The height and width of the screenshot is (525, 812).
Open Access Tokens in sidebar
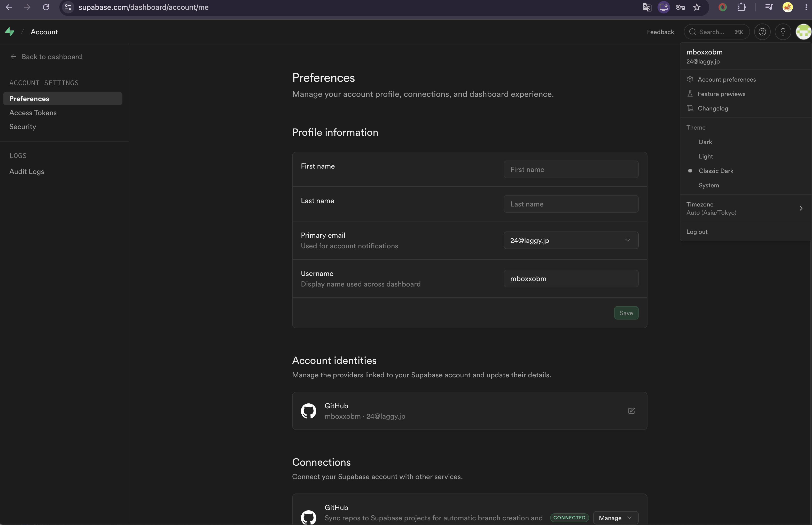(x=33, y=113)
